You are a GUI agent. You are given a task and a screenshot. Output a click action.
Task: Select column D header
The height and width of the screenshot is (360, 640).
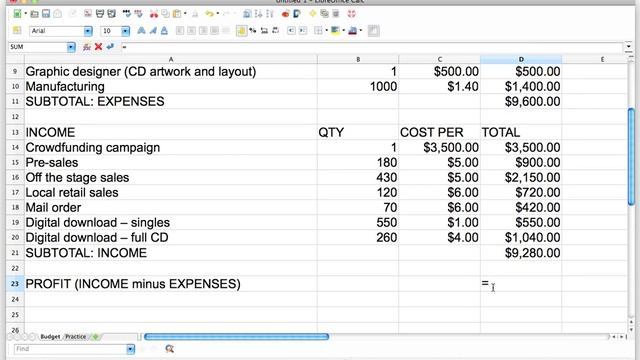[521, 59]
